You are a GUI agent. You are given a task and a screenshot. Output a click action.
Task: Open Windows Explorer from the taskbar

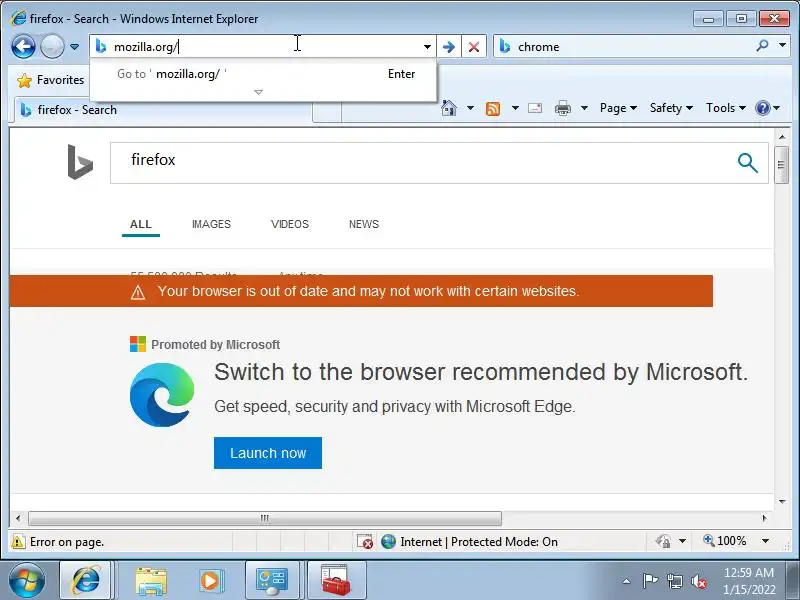(x=151, y=581)
